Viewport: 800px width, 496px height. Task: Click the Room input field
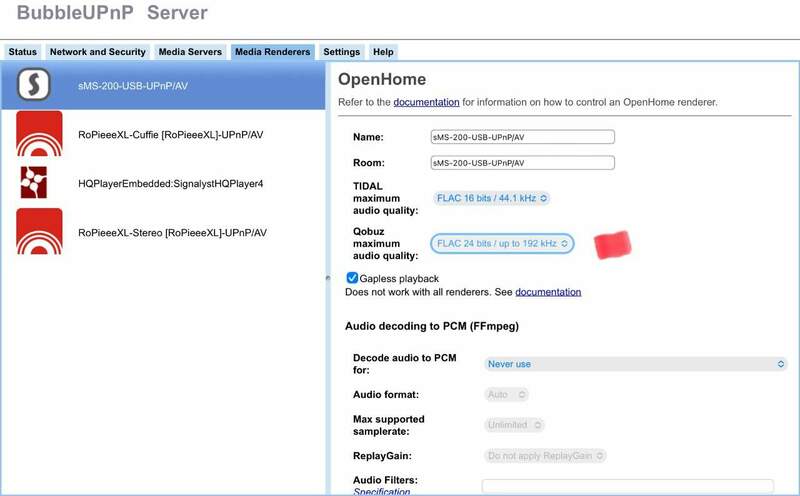(522, 163)
